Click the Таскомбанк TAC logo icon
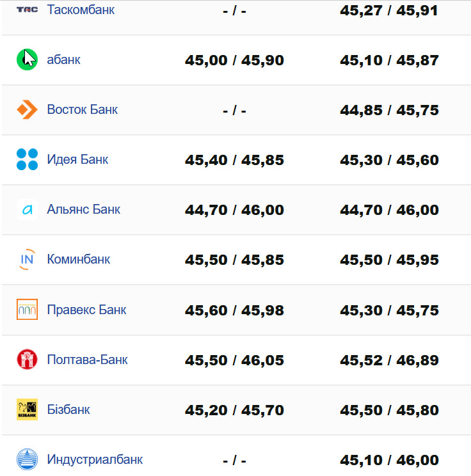 click(27, 10)
